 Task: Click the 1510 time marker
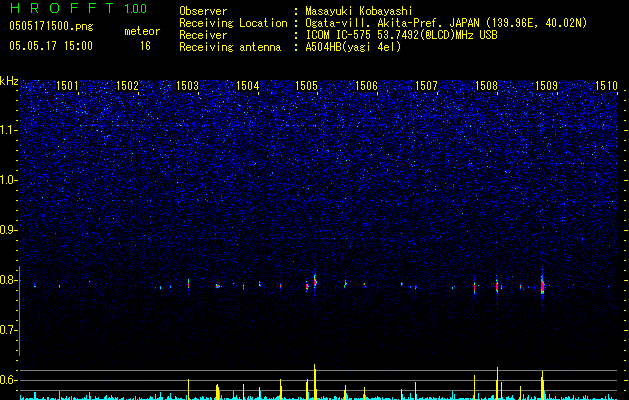click(606, 85)
